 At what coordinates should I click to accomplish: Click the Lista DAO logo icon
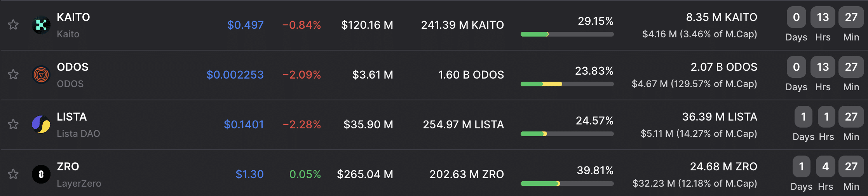pyautogui.click(x=41, y=124)
